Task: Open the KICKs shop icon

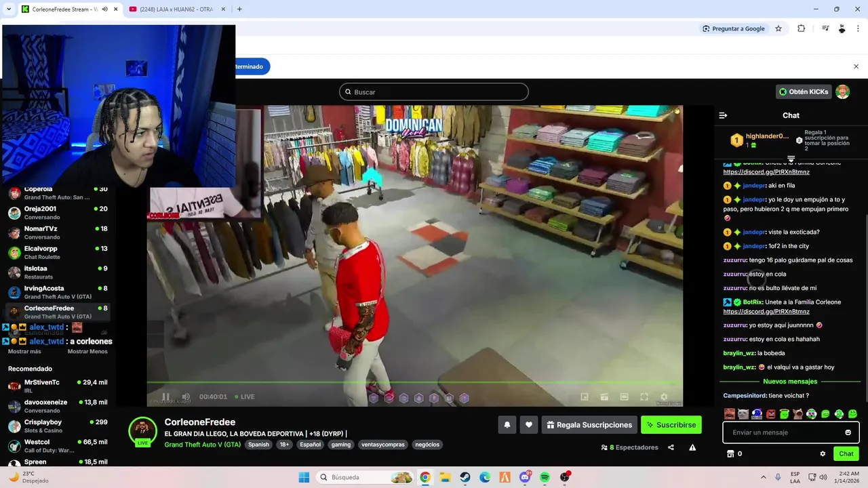Action: [x=730, y=453]
